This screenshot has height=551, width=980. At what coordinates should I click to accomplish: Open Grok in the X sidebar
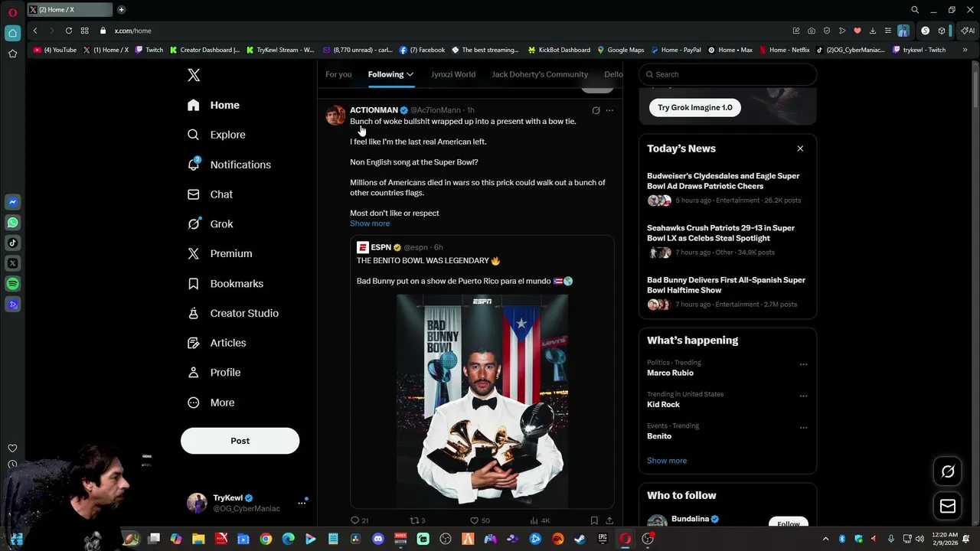(x=211, y=223)
